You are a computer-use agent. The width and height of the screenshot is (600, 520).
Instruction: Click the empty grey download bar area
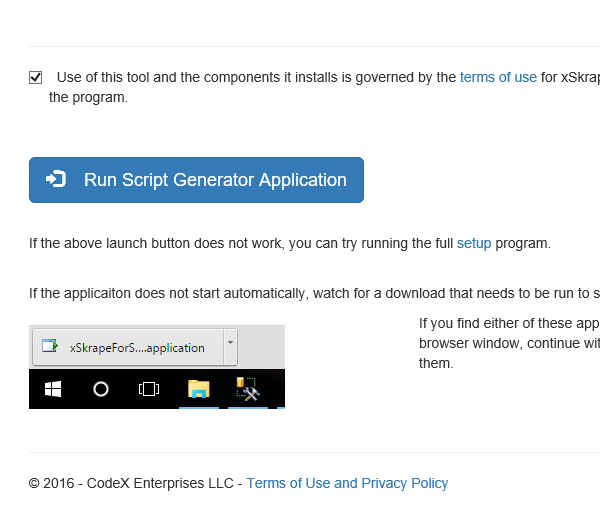262,347
